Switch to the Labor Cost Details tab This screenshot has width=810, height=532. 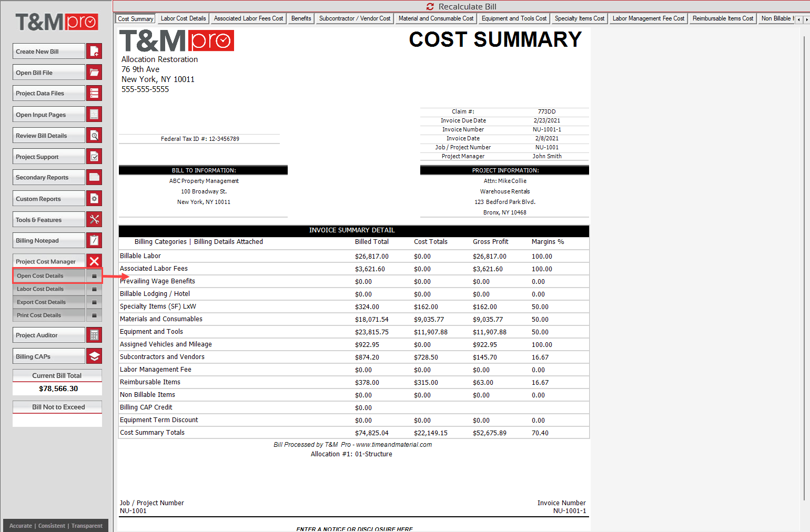point(183,18)
